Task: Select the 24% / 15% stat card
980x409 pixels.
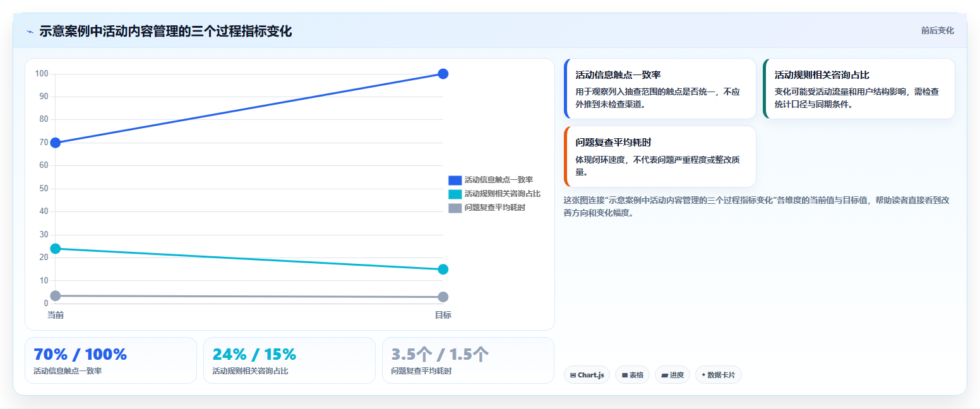Action: click(290, 360)
